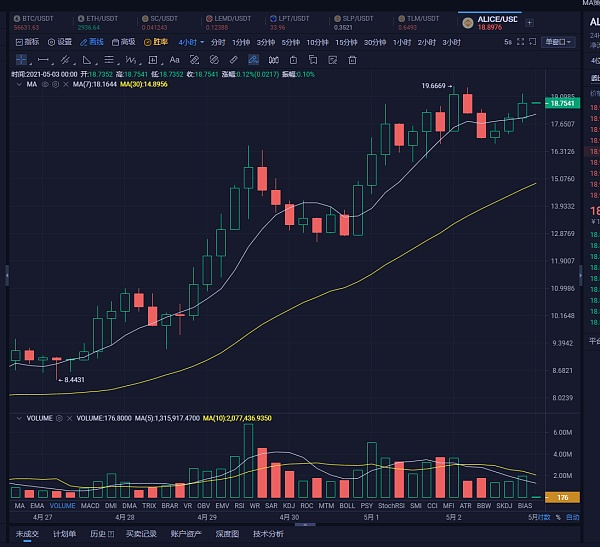Image resolution: width=600 pixels, height=547 pixels.
Task: Click the 5s refresh interval
Action: (x=508, y=42)
